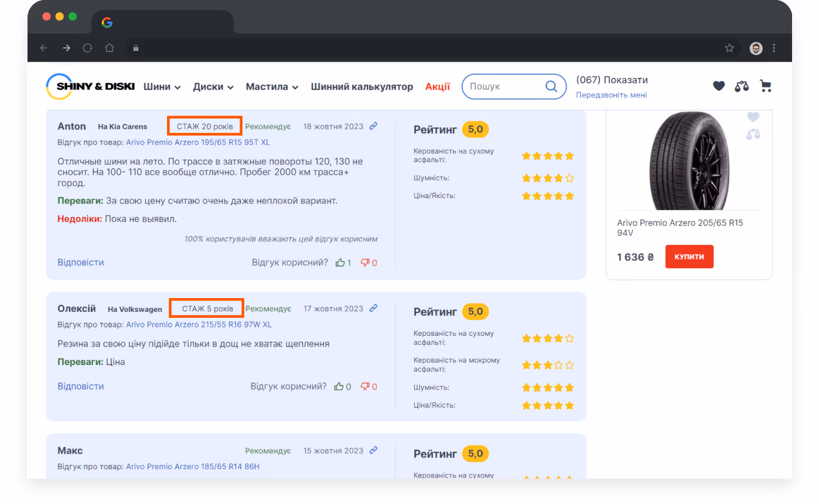The width and height of the screenshot is (819, 504).
Task: Open Шинний калькулятор menu item
Action: [x=362, y=87]
